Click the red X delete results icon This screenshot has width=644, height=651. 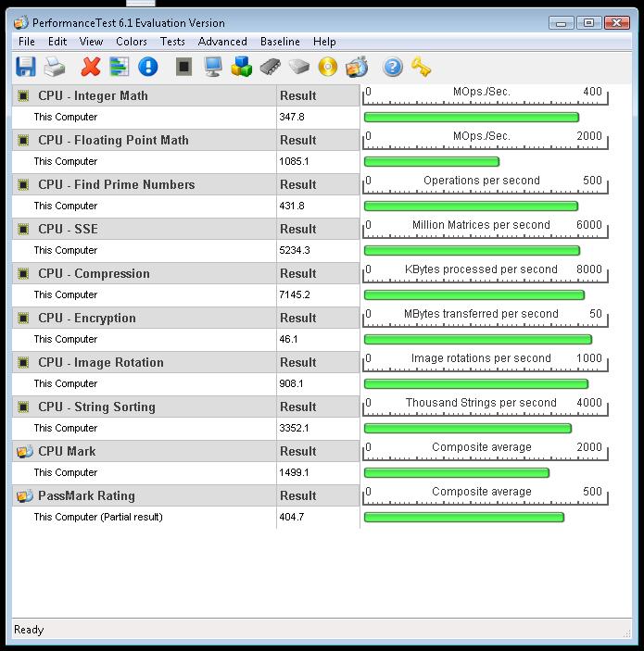coord(91,67)
